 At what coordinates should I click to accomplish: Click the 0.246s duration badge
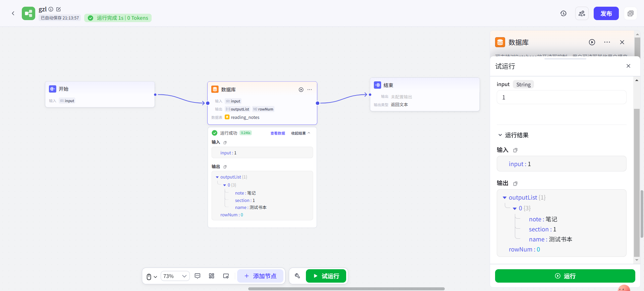(246, 133)
